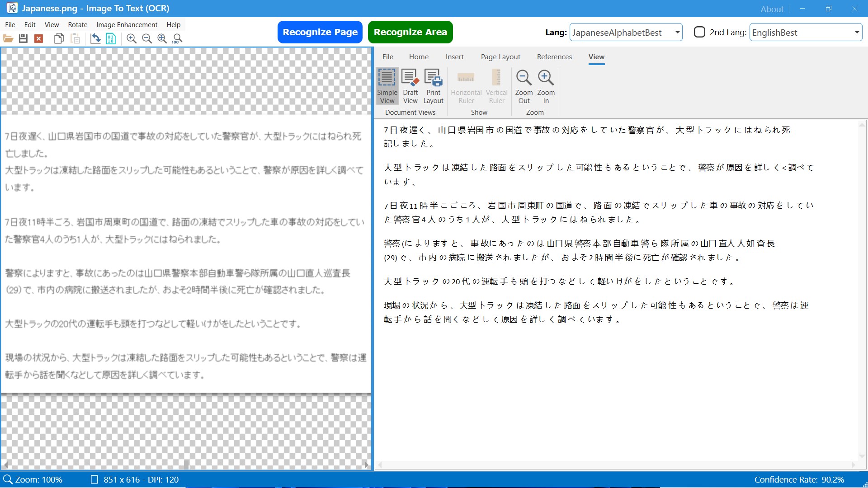The height and width of the screenshot is (488, 868).
Task: Open the Edit menu
Action: pos(30,25)
